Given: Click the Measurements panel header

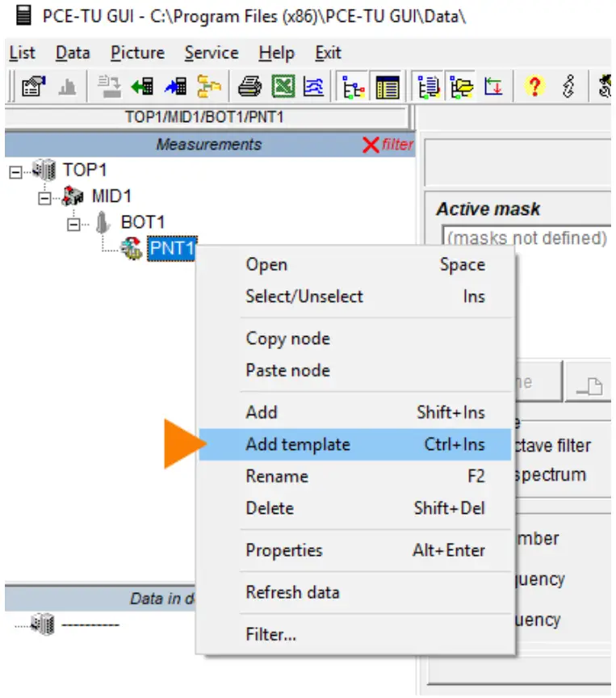Looking at the screenshot, I should pyautogui.click(x=209, y=145).
